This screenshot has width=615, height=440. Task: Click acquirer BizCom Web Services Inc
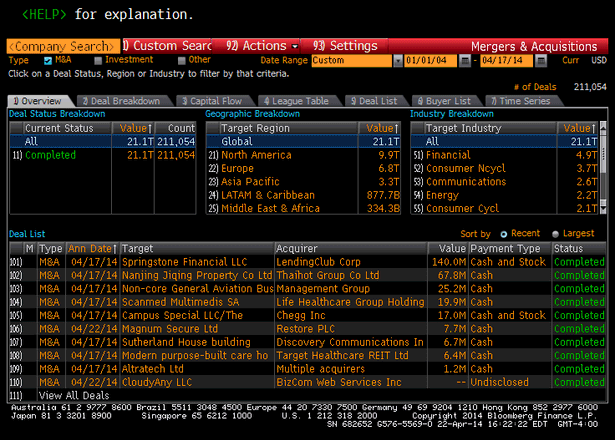339,382
